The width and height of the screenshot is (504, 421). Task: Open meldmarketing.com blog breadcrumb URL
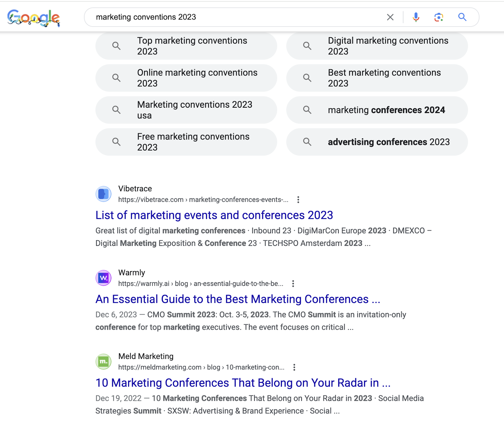[201, 367]
